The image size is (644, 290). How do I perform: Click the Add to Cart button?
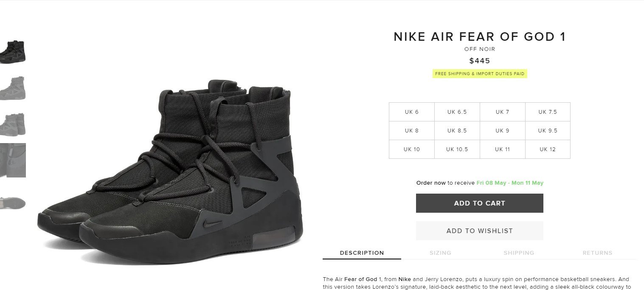(x=480, y=203)
